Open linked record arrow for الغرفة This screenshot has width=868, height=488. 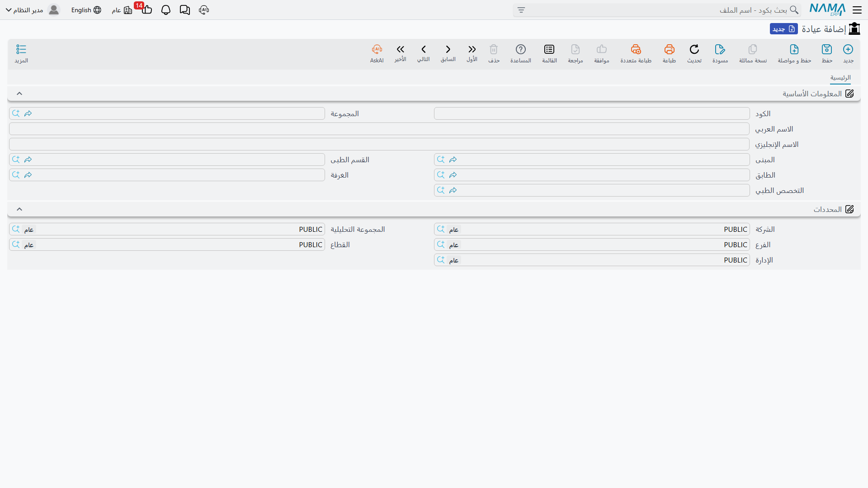coord(28,175)
